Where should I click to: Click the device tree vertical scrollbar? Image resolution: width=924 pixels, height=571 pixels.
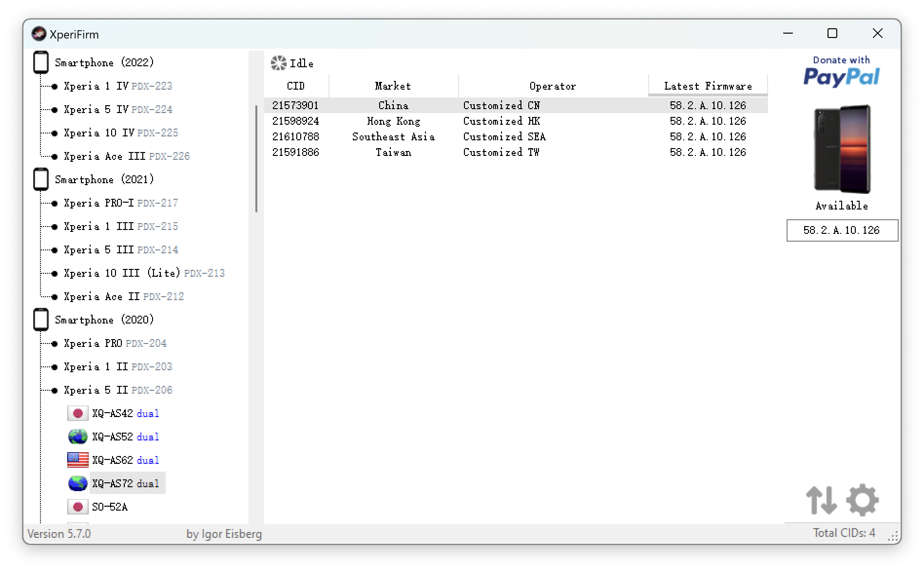256,159
